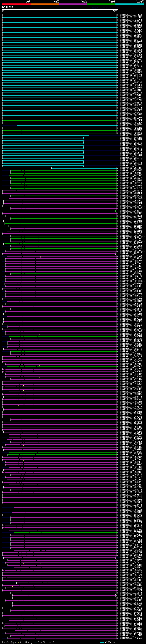The image size is (146, 644).
Task: Select the UniRef100_Q4BVJ9 label
Action: [x=131, y=211]
